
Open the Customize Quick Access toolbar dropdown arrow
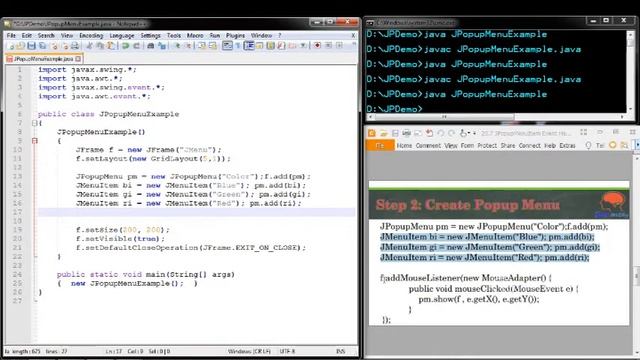(x=475, y=133)
